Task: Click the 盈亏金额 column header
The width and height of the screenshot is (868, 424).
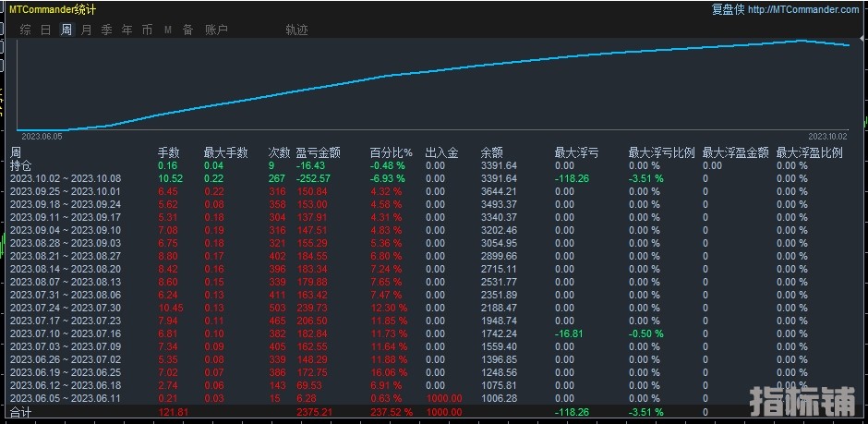Action: click(319, 153)
